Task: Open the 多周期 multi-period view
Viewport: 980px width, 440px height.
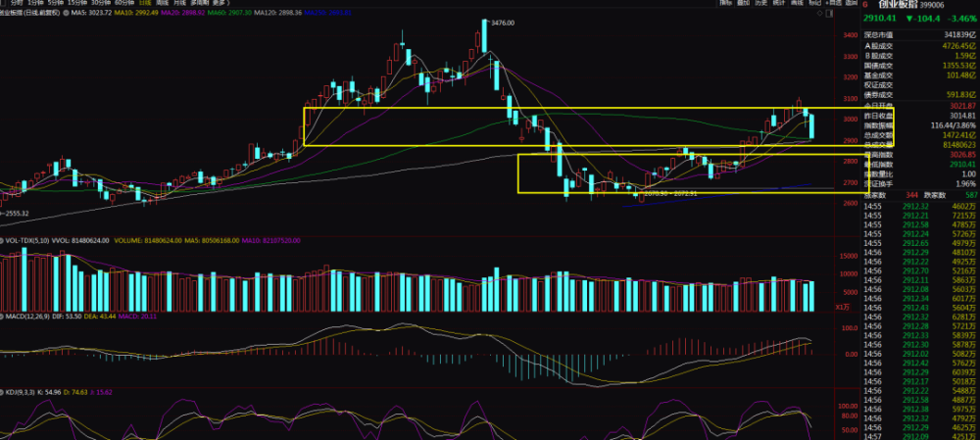Action: pyautogui.click(x=201, y=3)
